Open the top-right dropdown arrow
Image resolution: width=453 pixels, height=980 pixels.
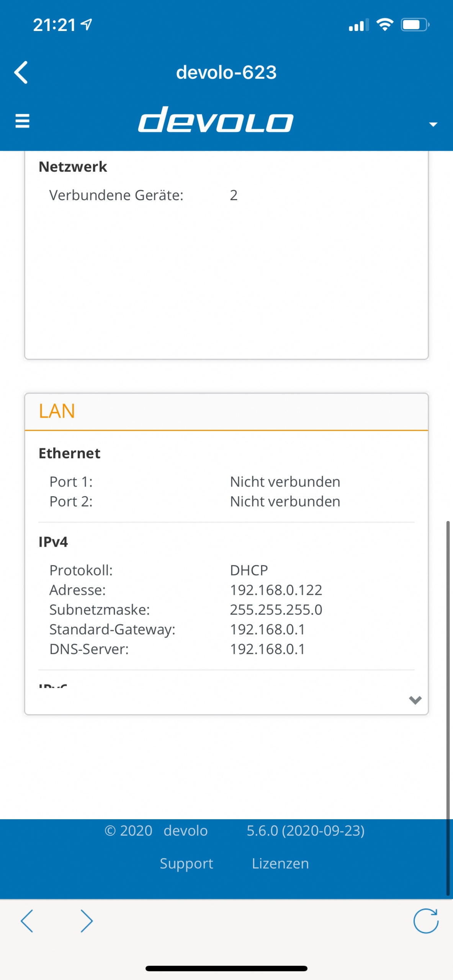click(x=433, y=124)
